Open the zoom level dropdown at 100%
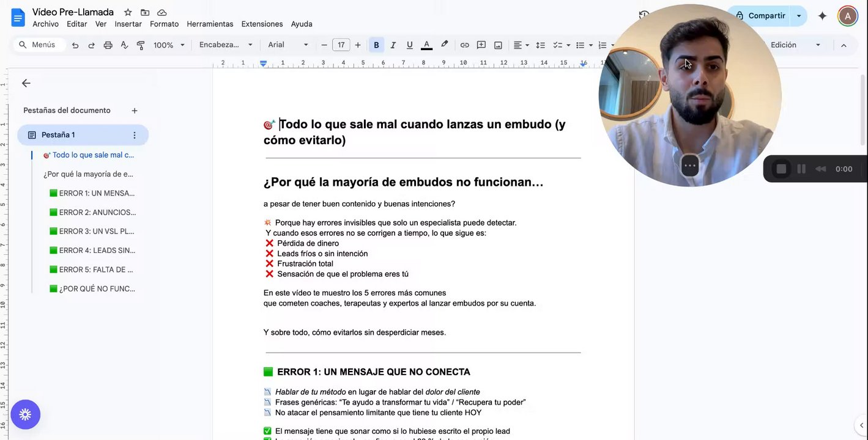The width and height of the screenshot is (868, 440). 169,45
